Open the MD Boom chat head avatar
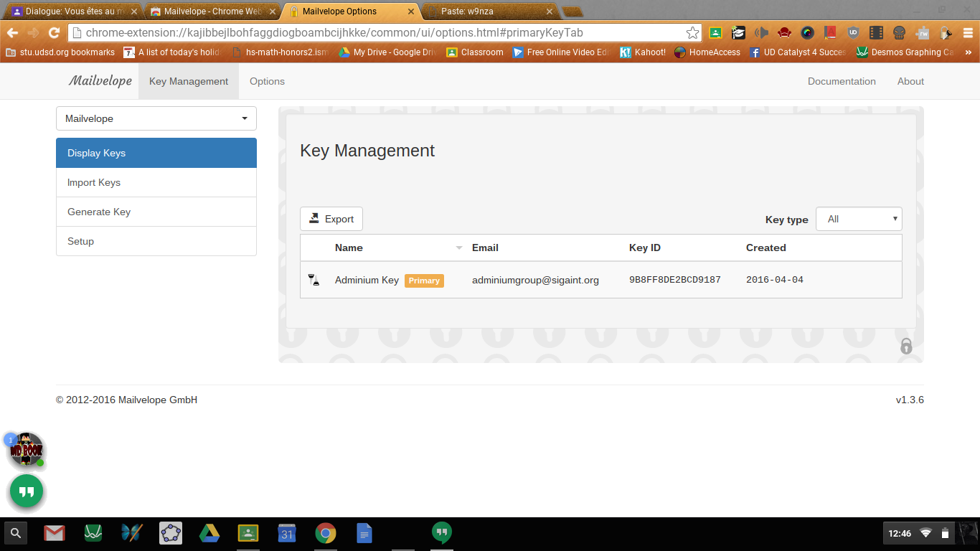Image resolution: width=980 pixels, height=551 pixels. coord(26,450)
